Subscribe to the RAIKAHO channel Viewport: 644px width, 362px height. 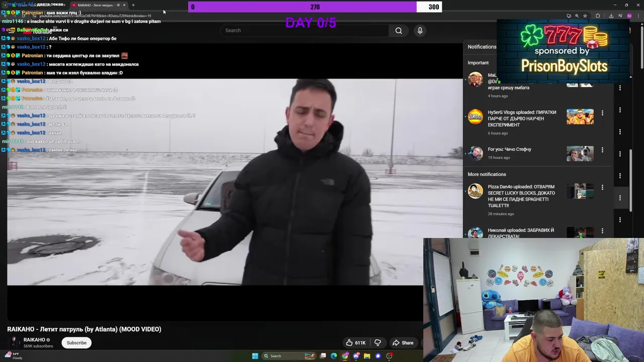tap(76, 343)
